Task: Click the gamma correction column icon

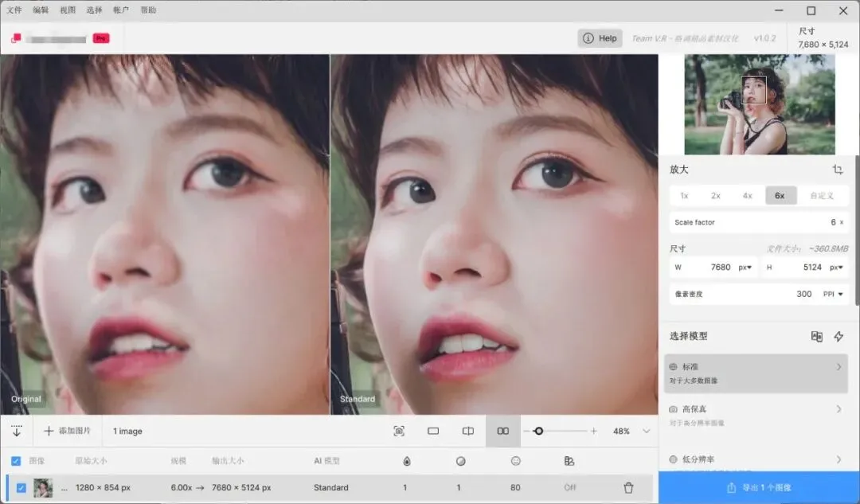Action: tap(569, 461)
